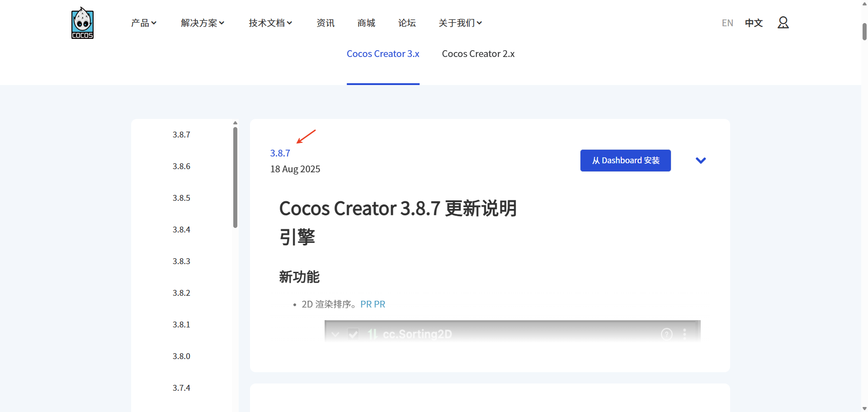Click the page scroll-down arrow
868x412 pixels.
(x=864, y=408)
